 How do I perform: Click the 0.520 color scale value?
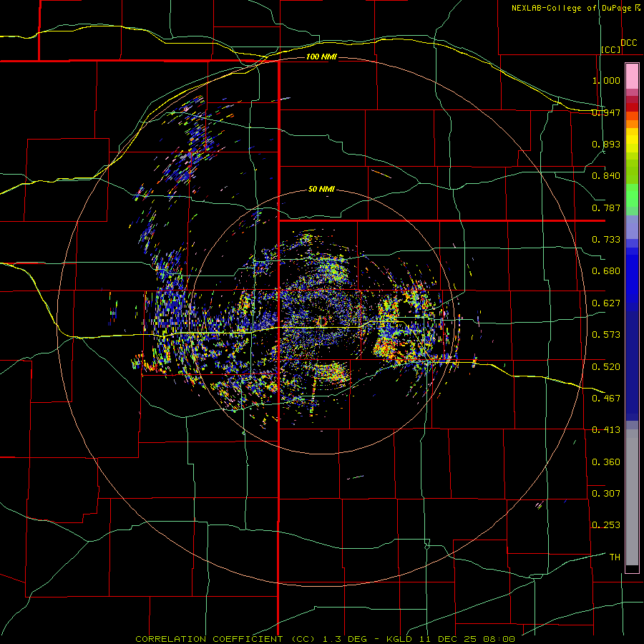tap(606, 367)
